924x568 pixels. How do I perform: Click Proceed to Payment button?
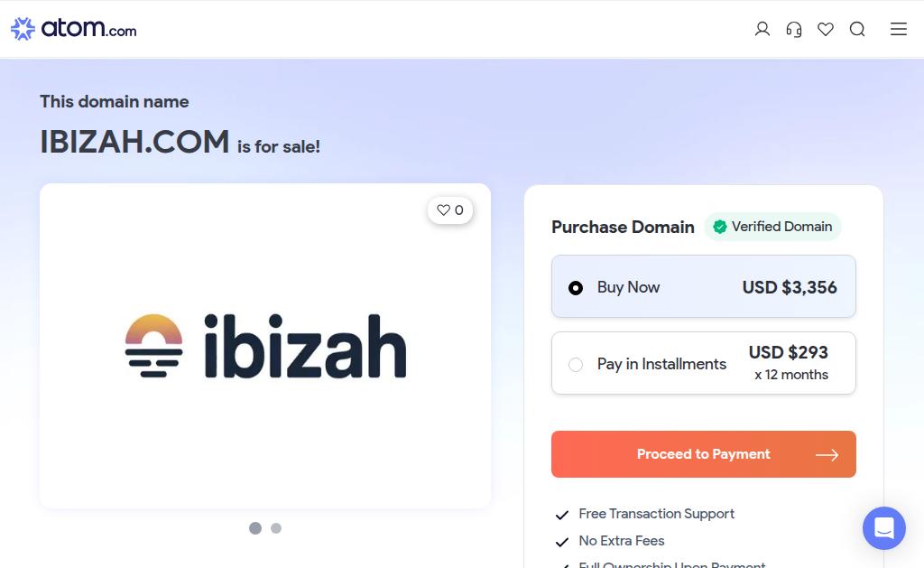point(703,454)
